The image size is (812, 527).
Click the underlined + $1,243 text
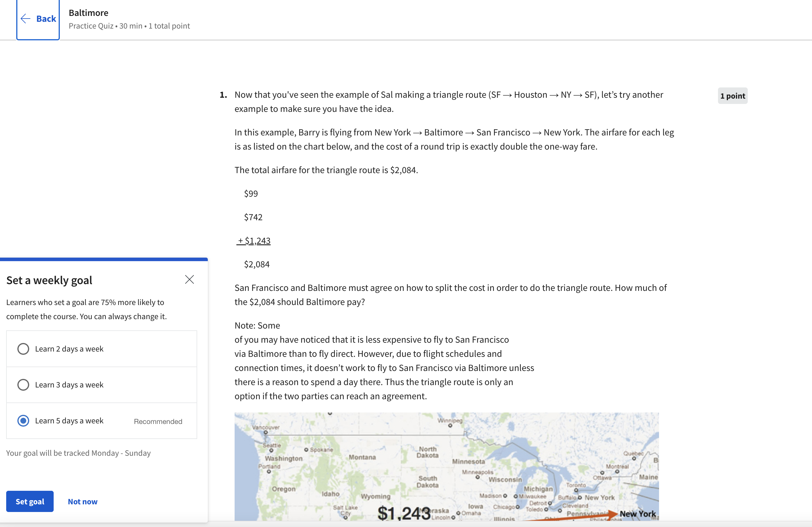(254, 241)
